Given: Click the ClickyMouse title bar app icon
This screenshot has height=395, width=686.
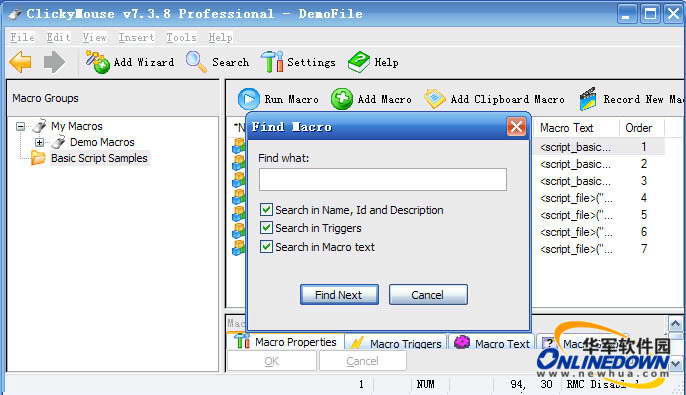Looking at the screenshot, I should 14,14.
